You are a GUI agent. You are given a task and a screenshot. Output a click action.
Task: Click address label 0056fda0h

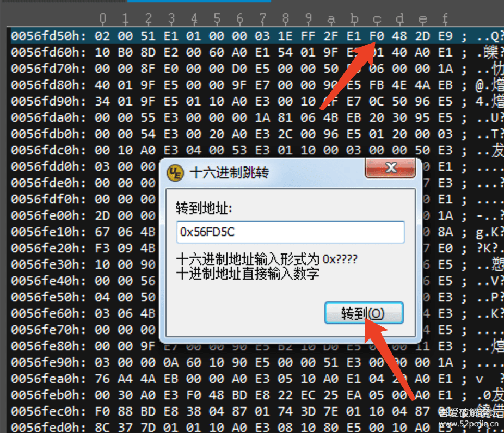pos(48,117)
